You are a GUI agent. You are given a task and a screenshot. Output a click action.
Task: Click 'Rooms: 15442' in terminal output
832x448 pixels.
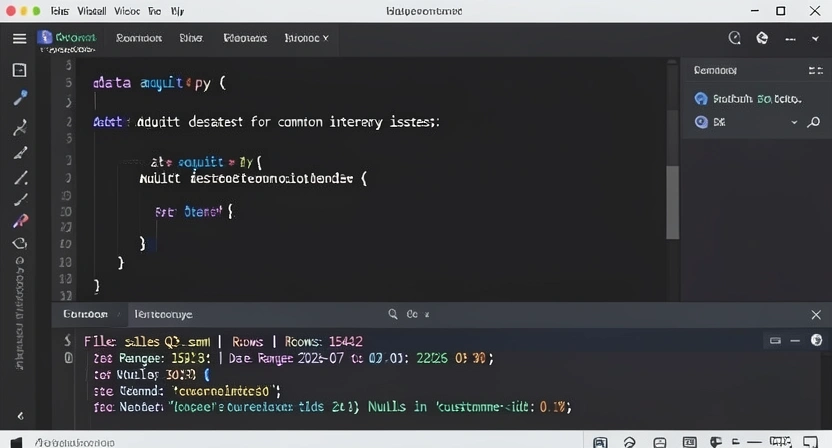(324, 341)
